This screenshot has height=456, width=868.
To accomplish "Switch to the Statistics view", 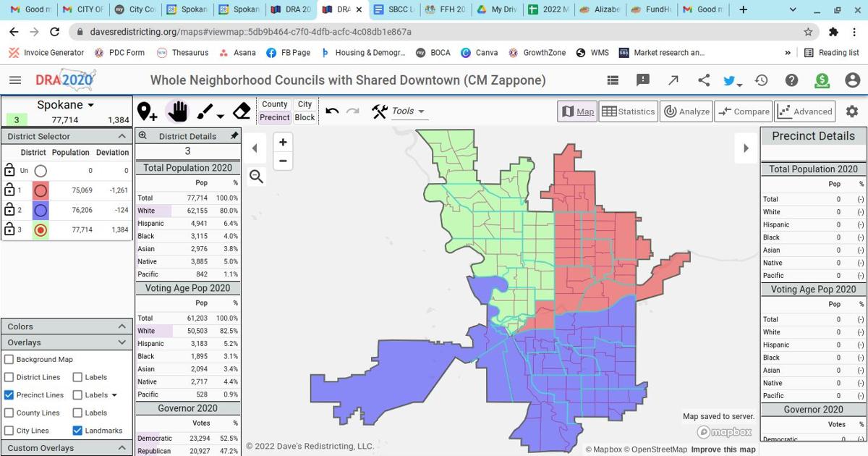I will pos(629,111).
